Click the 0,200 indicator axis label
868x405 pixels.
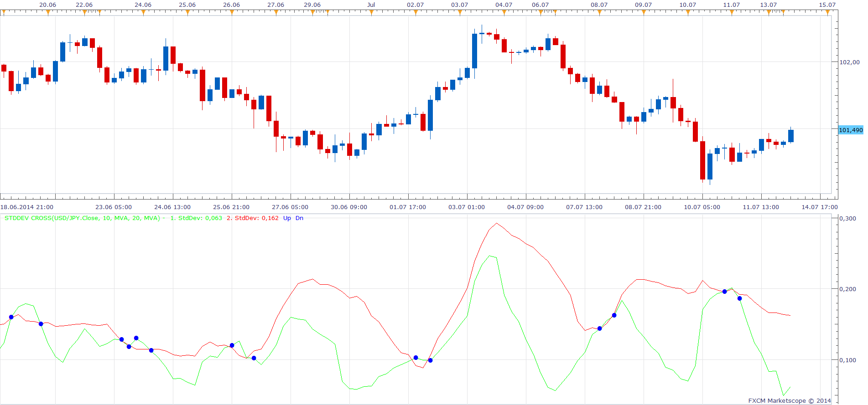[848, 289]
